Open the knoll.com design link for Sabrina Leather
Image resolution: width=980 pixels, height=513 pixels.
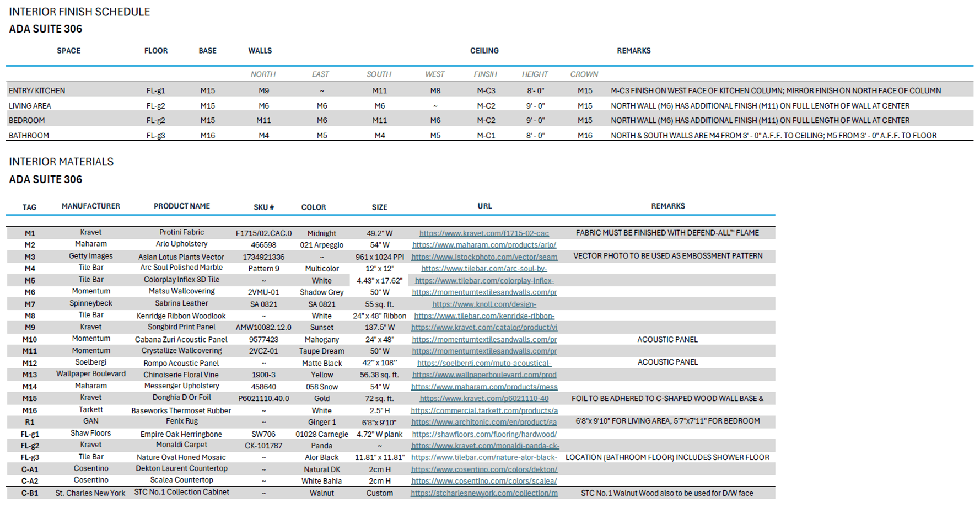(483, 304)
